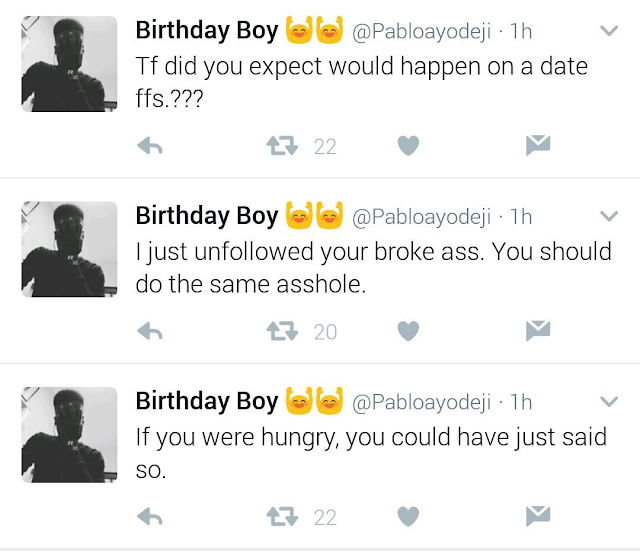This screenshot has width=640, height=551.
Task: Retweet the 'hungry' tweet
Action: click(x=282, y=517)
